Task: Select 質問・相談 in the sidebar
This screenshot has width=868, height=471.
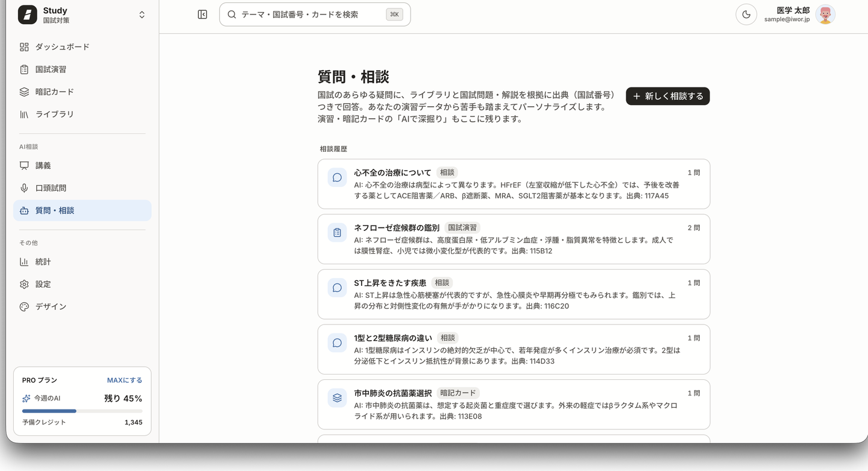Action: coord(82,210)
